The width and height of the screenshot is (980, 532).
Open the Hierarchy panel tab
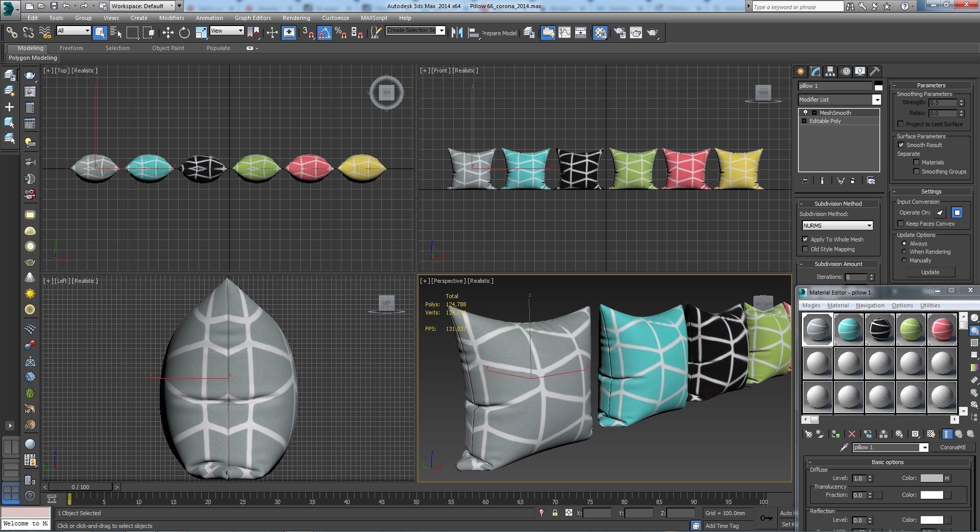point(830,71)
